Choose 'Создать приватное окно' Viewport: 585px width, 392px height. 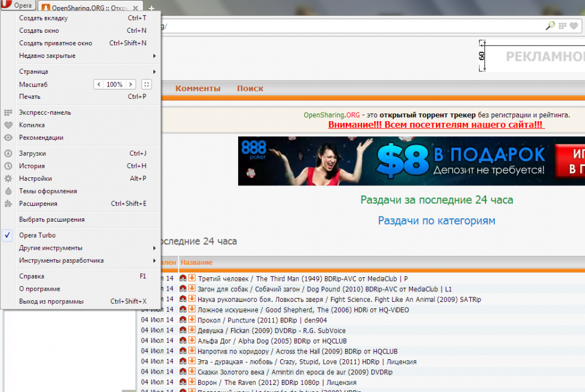pyautogui.click(x=81, y=43)
